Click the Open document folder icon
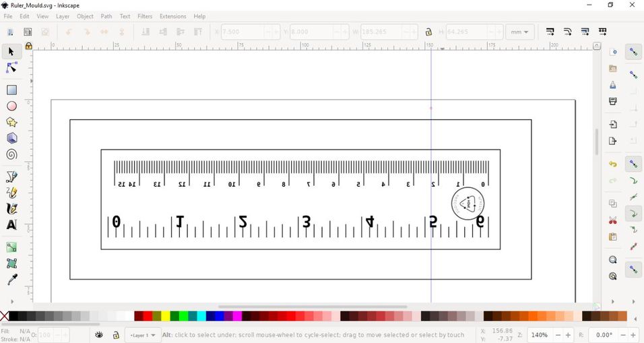This screenshot has height=343, width=644. click(x=613, y=68)
